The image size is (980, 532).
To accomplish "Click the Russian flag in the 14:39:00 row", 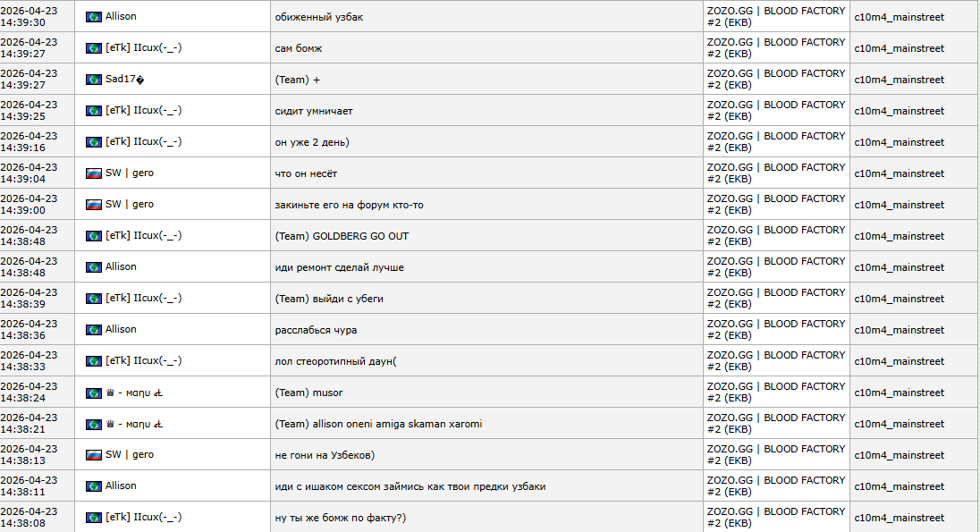I will pyautogui.click(x=93, y=205).
